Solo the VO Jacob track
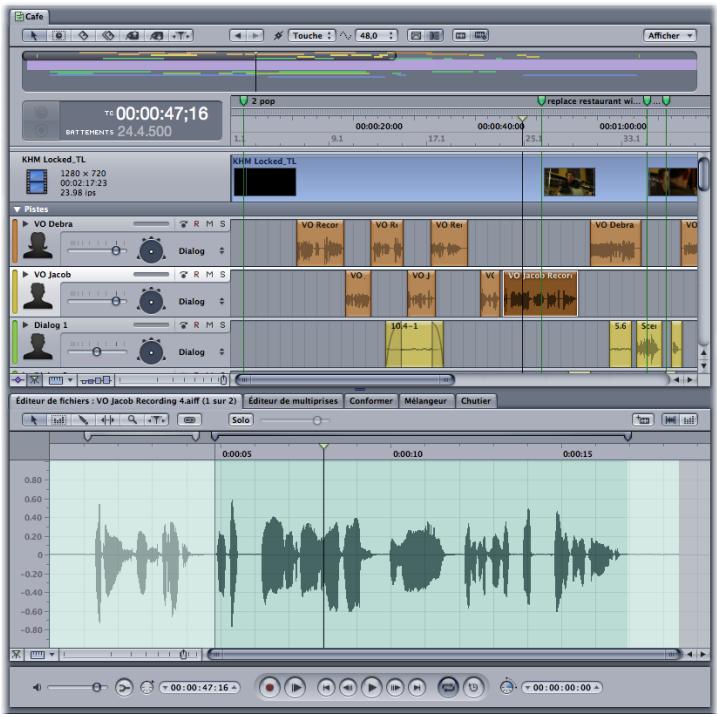717x717 pixels. click(x=223, y=274)
